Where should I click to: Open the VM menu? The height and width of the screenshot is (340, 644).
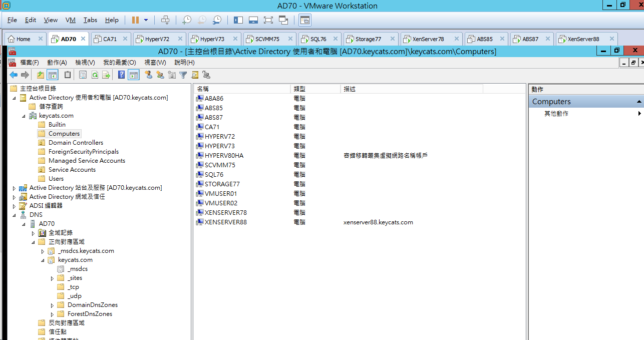coord(71,20)
